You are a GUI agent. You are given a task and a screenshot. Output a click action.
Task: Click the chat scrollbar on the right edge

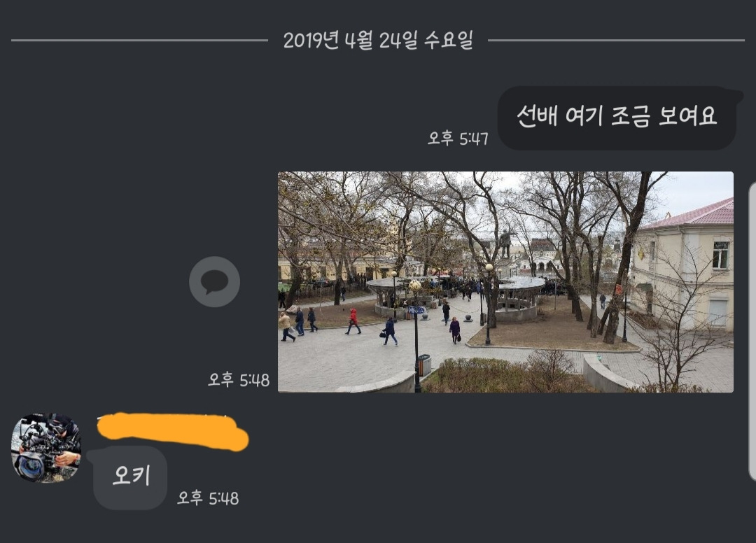click(752, 332)
